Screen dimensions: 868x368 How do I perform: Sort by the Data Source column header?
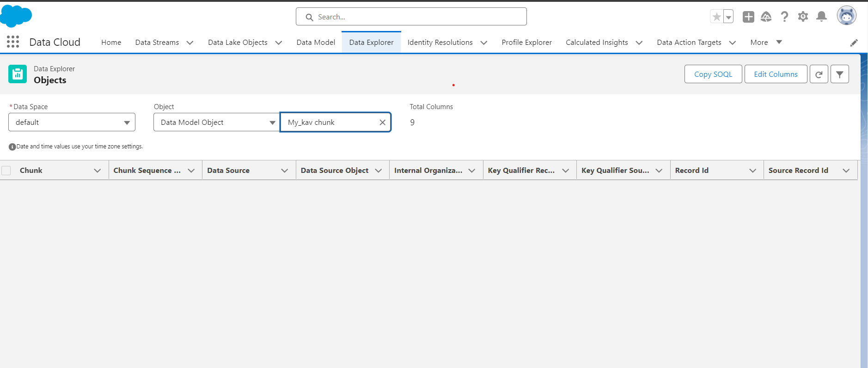228,171
